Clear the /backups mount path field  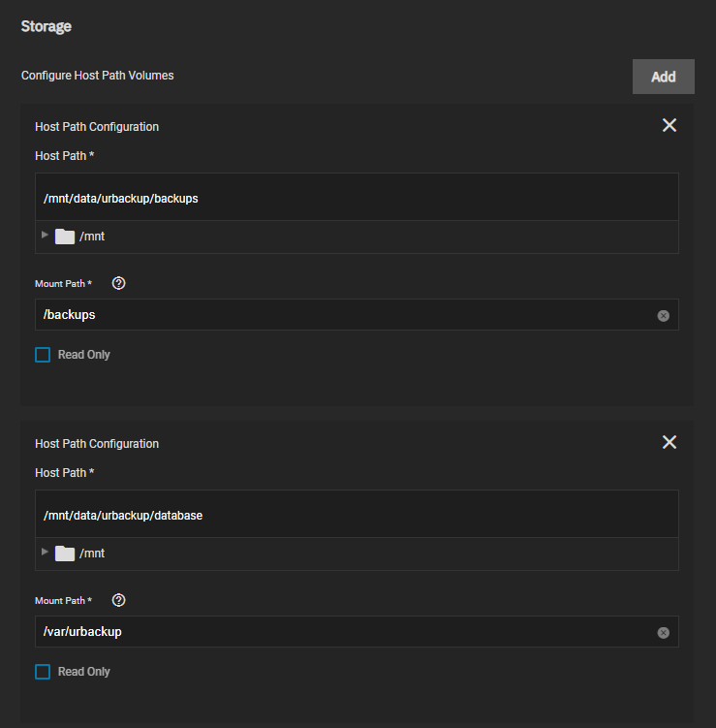click(x=663, y=316)
